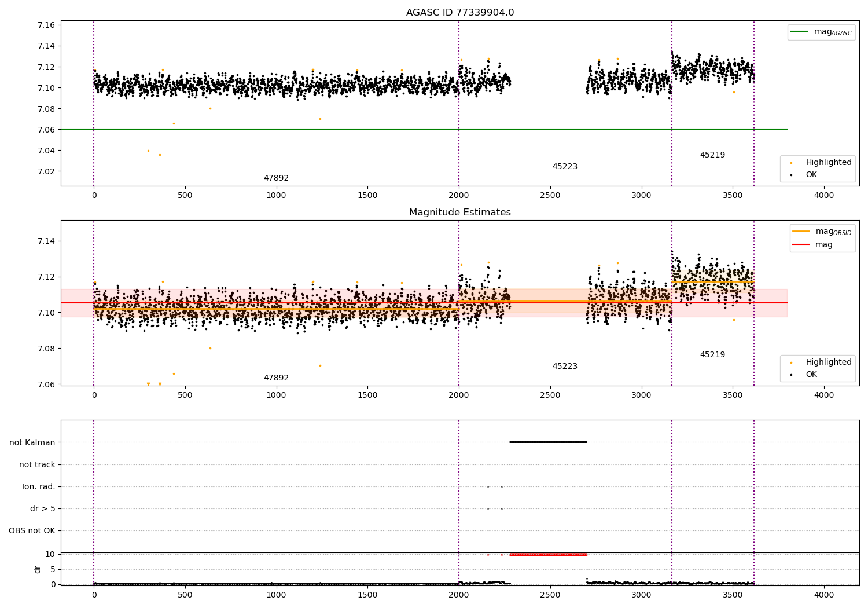Image resolution: width=868 pixels, height=608 pixels.
Task: Click obsid label 45219 in Magnitude Estimates plot
Action: click(712, 355)
